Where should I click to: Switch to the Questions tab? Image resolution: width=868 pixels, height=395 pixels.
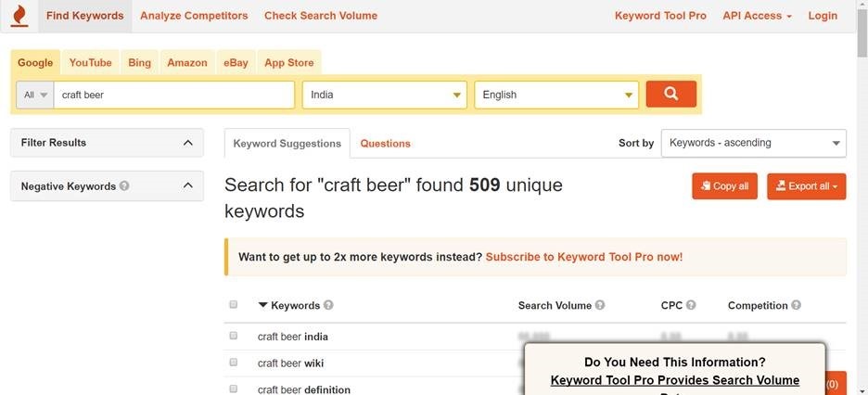[x=385, y=144]
